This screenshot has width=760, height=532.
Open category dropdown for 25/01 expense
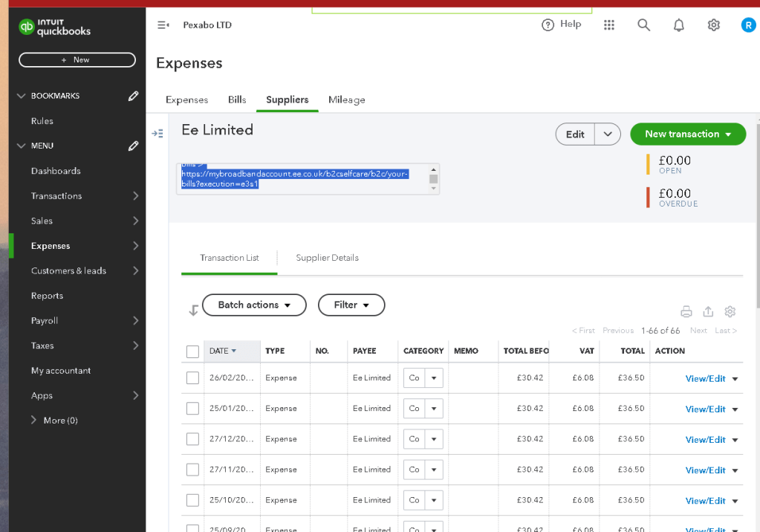tap(434, 409)
